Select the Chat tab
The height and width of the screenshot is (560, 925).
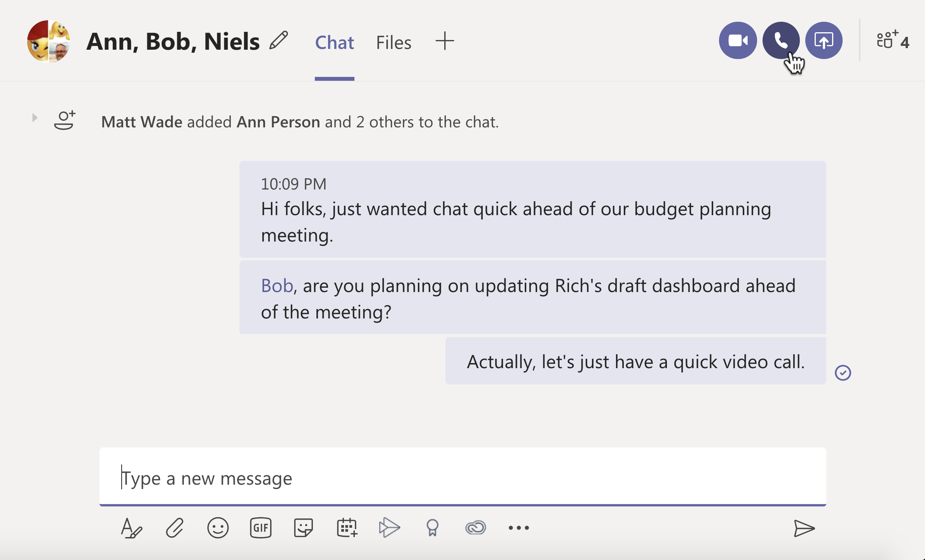(334, 42)
